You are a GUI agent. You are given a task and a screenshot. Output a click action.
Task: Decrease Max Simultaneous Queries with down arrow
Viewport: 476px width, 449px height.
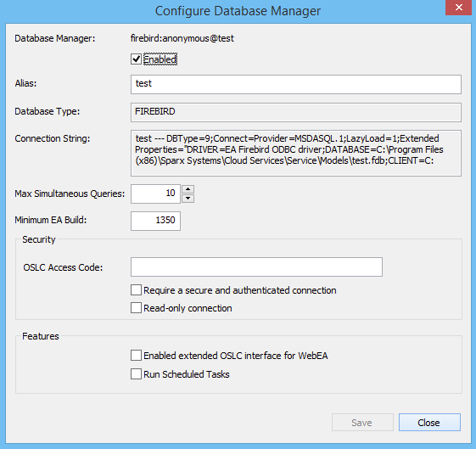[188, 199]
